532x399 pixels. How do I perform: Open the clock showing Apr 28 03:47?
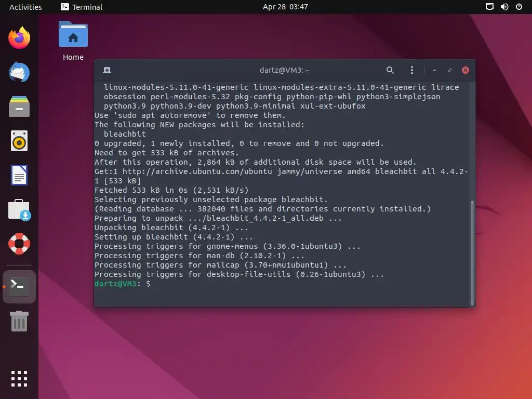[285, 7]
